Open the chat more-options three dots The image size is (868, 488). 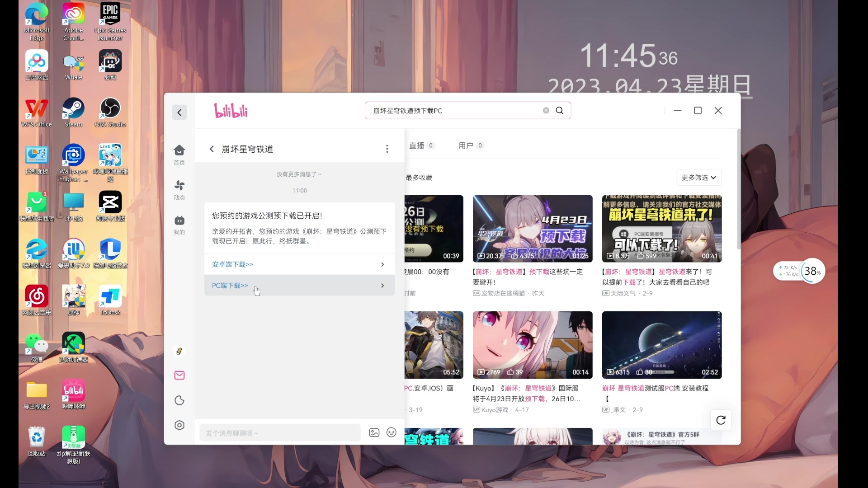pos(387,149)
